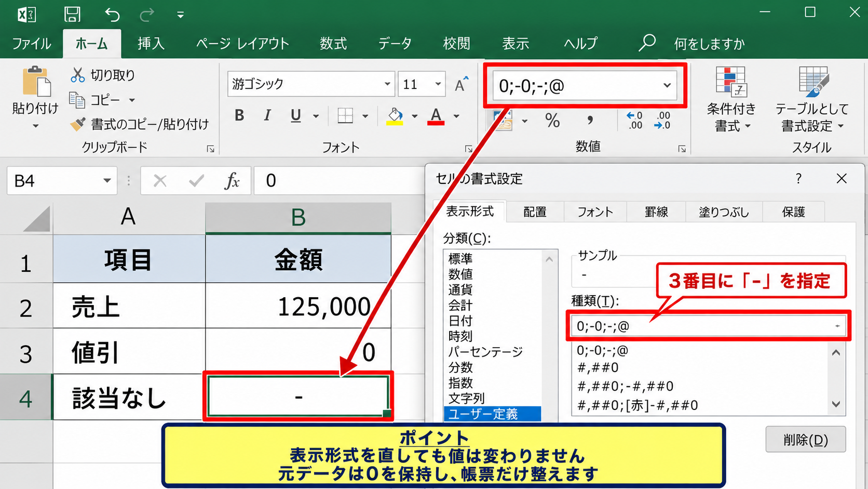Click the 種類 format code input field

click(x=708, y=326)
